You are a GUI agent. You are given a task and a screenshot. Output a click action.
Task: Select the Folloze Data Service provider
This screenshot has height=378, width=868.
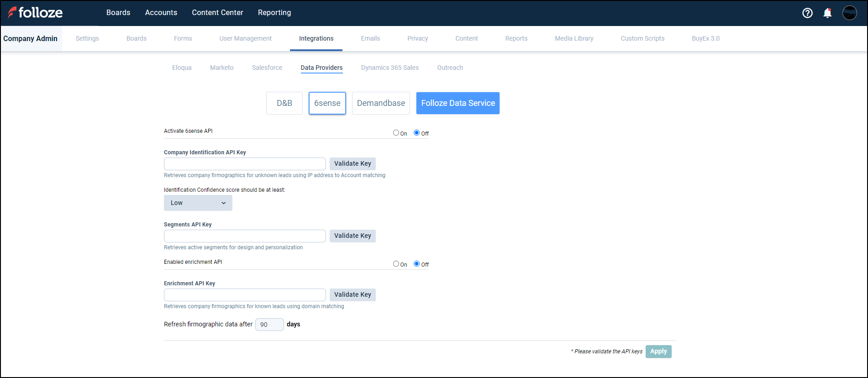coord(458,103)
